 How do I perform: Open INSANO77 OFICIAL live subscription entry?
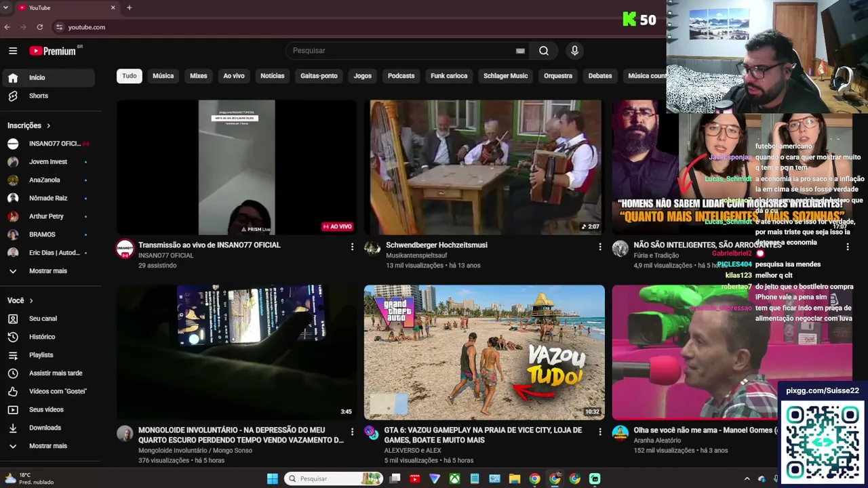coord(48,144)
